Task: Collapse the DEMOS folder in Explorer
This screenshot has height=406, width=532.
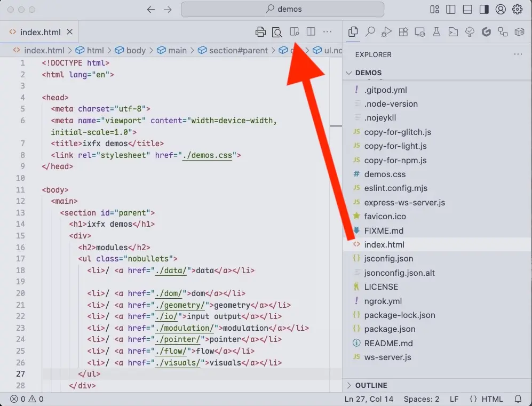Action: click(x=350, y=73)
